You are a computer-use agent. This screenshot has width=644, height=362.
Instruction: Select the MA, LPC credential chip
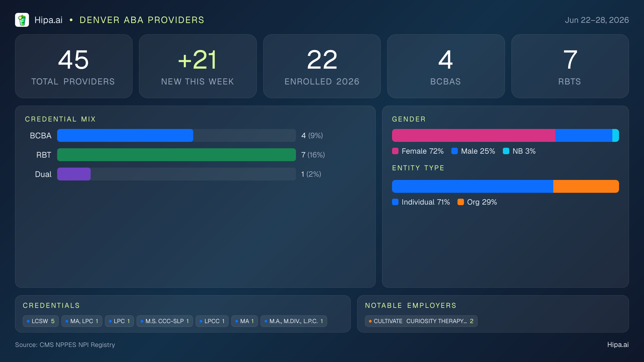coord(82,321)
